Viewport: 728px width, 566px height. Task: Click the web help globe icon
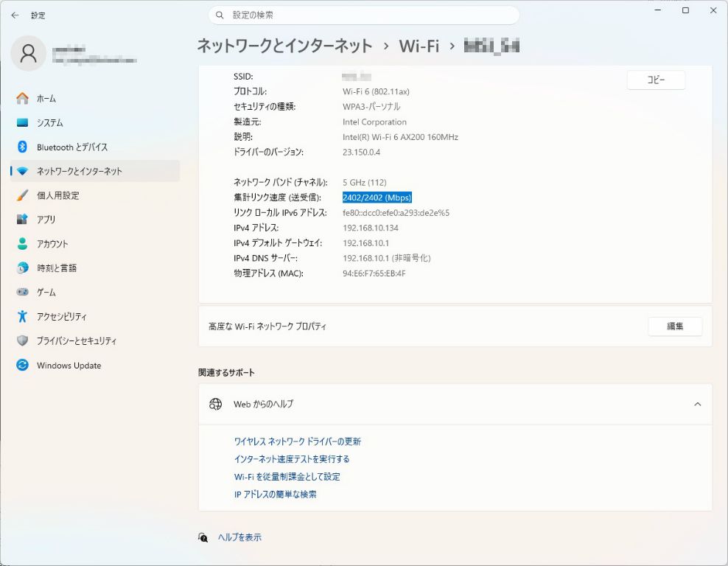(x=215, y=404)
